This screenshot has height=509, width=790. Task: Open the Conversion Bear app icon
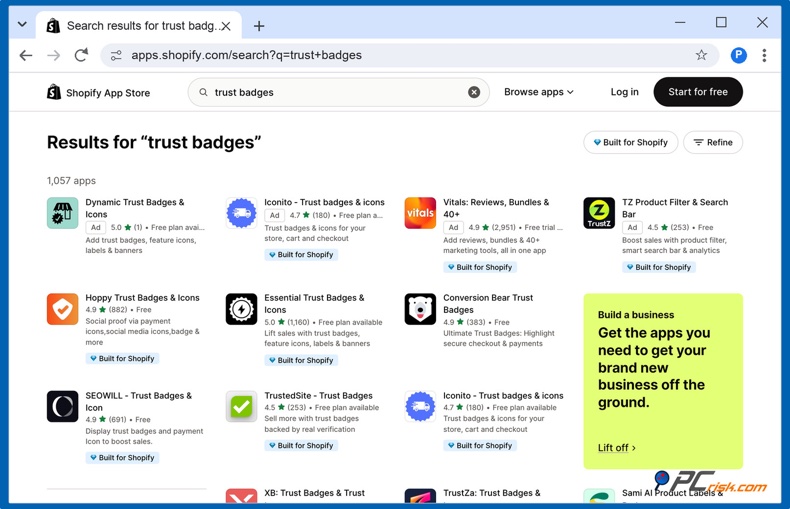click(x=420, y=309)
